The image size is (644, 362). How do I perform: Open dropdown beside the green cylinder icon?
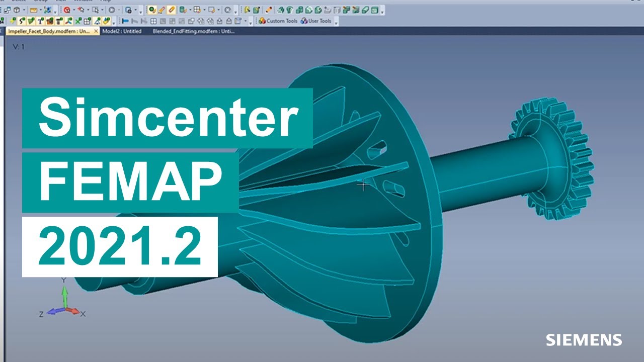click(x=190, y=10)
